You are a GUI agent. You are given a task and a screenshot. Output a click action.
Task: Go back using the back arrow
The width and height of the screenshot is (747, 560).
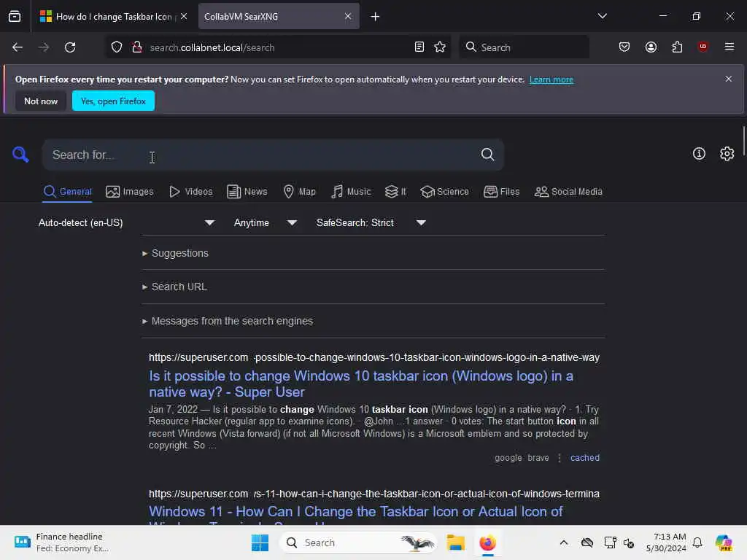pyautogui.click(x=18, y=47)
